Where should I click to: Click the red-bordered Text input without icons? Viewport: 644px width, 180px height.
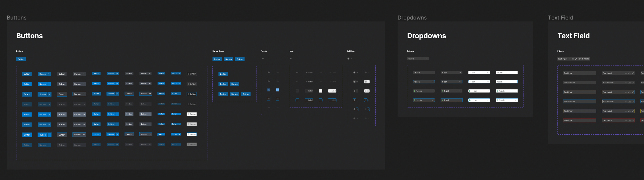pos(579,121)
